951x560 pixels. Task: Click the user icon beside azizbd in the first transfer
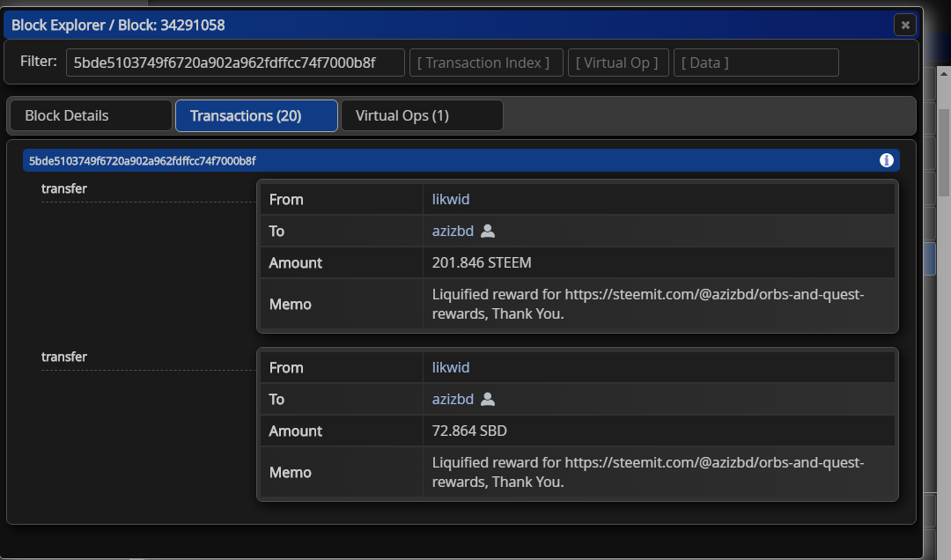[x=488, y=232]
